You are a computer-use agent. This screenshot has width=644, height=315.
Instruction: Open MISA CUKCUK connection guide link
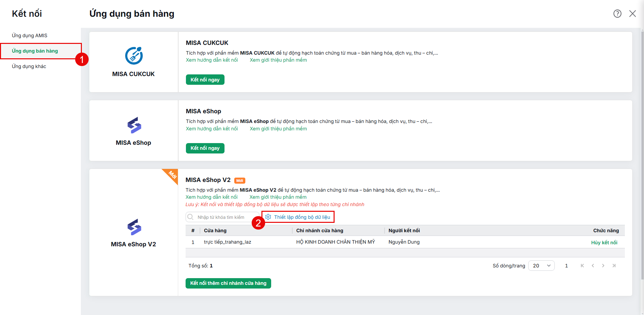pos(212,60)
